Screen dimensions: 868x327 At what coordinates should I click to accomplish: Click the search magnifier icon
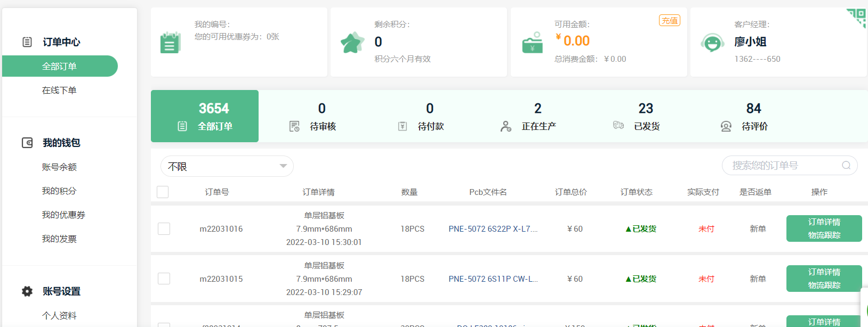click(846, 166)
